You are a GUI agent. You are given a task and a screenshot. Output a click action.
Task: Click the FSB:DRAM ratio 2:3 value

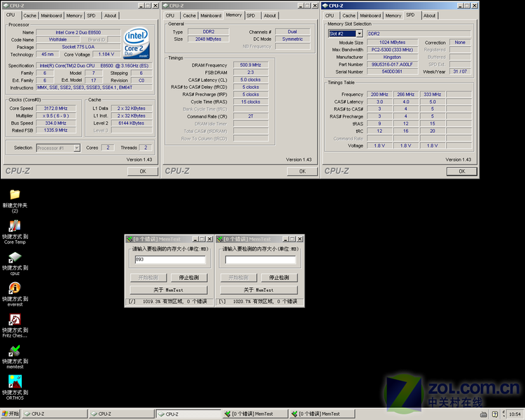tap(251, 72)
